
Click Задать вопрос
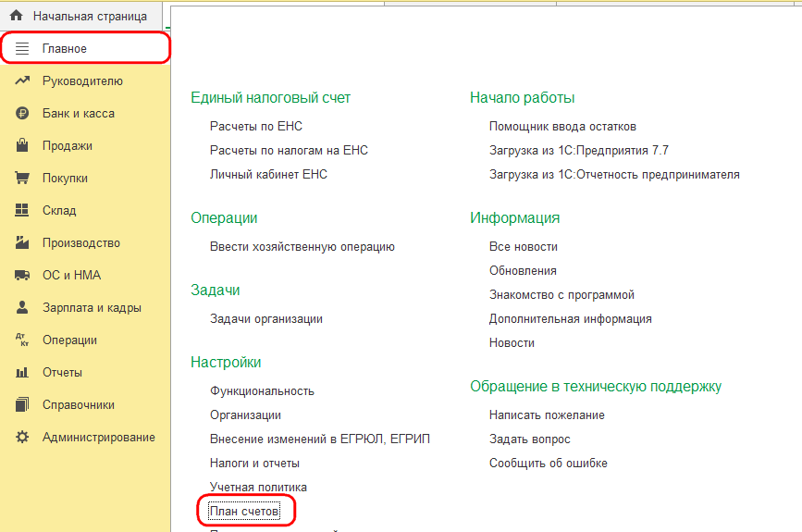point(529,439)
